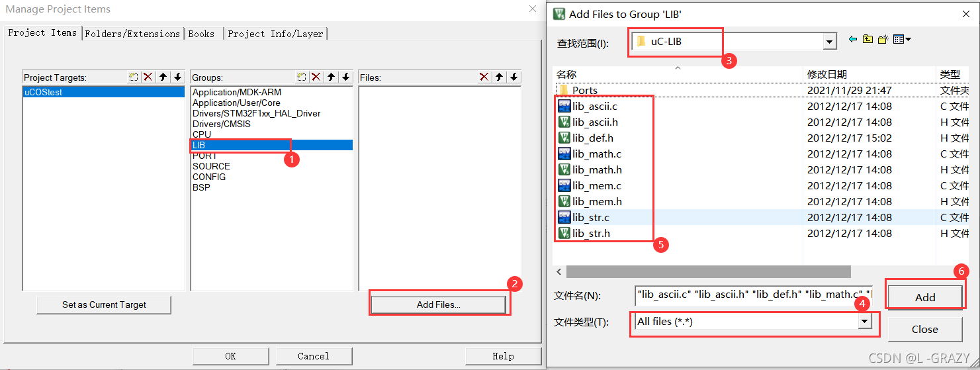Screen dimensions: 980x370
Task: Click Add in the file dialog
Action: [x=924, y=297]
